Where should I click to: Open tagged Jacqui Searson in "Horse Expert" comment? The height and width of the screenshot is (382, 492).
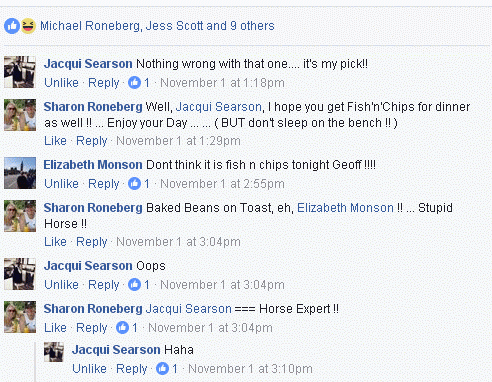pyautogui.click(x=189, y=309)
